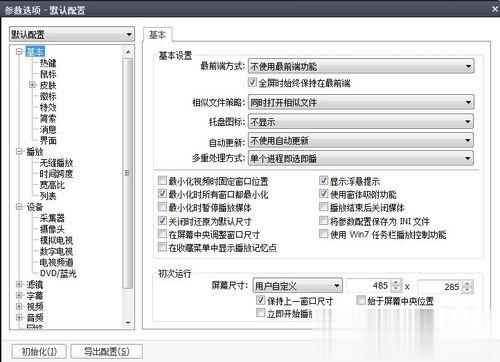
Task: Collapse the 基本 tree node
Action: (19, 51)
